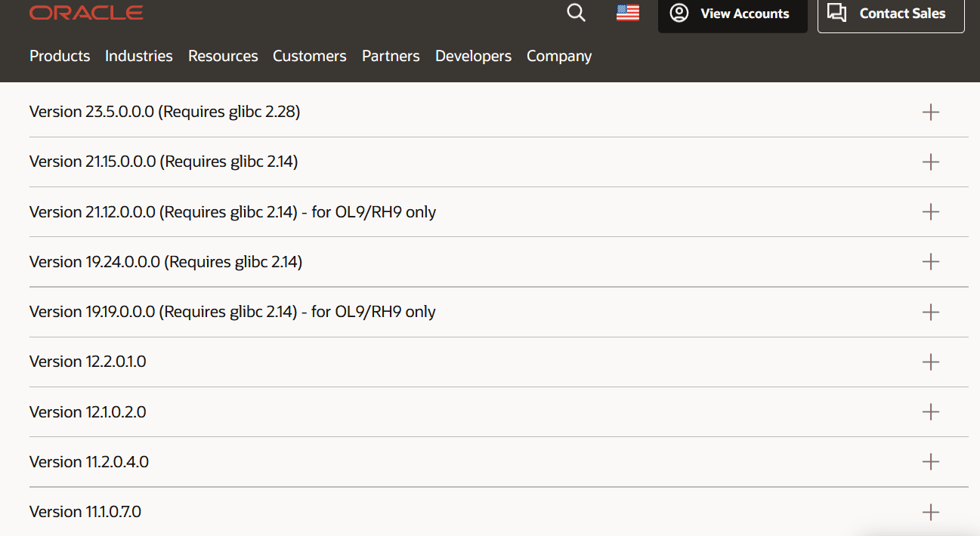980x536 pixels.
Task: Expand Version 19.24.0.0.0 plus icon
Action: (931, 262)
